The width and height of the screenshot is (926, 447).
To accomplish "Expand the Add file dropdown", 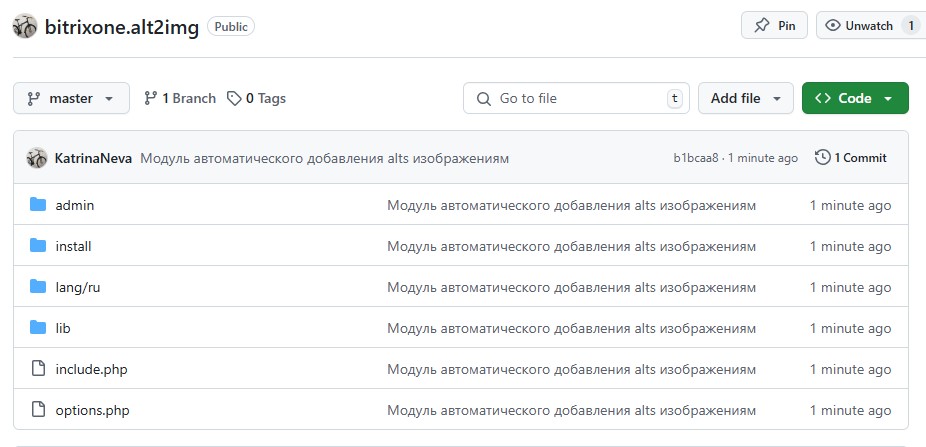I will [x=746, y=98].
